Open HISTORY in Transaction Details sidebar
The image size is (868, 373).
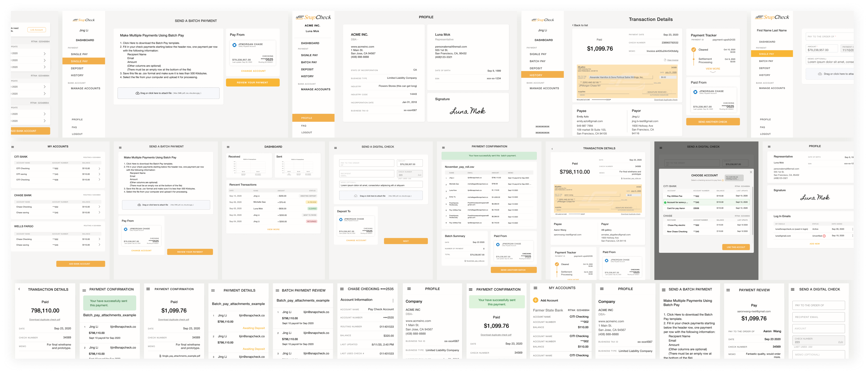point(536,75)
